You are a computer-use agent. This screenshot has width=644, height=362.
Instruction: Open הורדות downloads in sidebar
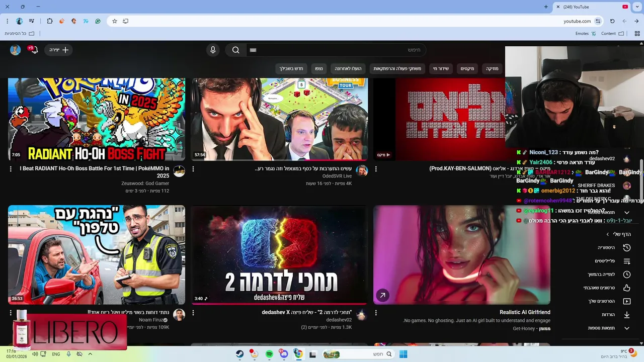click(x=616, y=315)
